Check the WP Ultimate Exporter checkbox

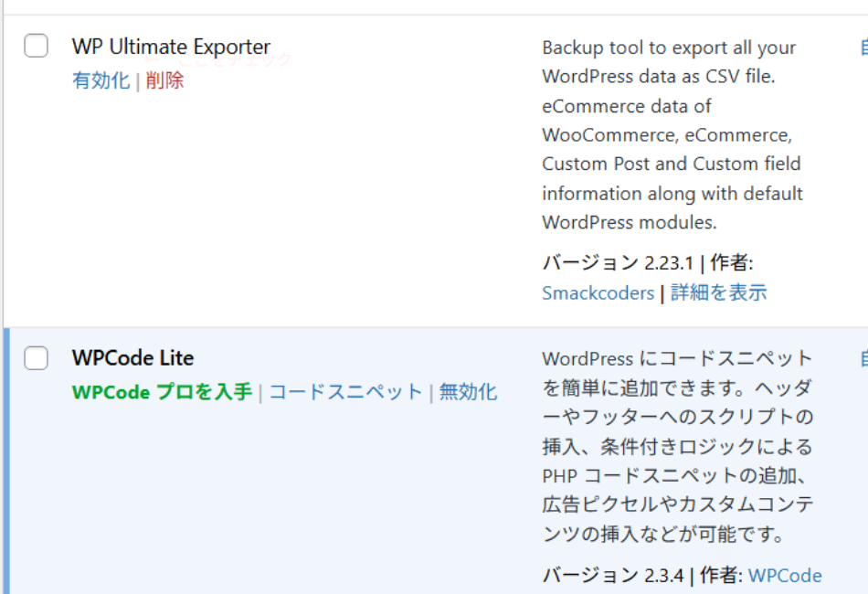(36, 45)
